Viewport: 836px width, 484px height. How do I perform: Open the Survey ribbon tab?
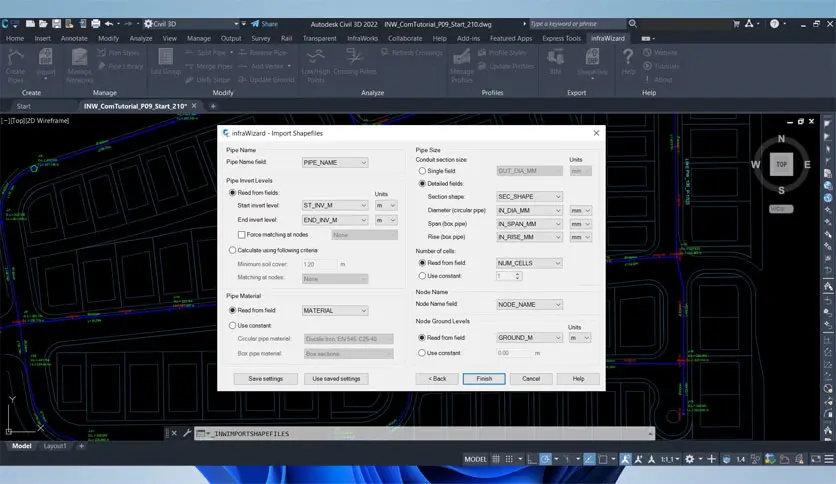261,38
